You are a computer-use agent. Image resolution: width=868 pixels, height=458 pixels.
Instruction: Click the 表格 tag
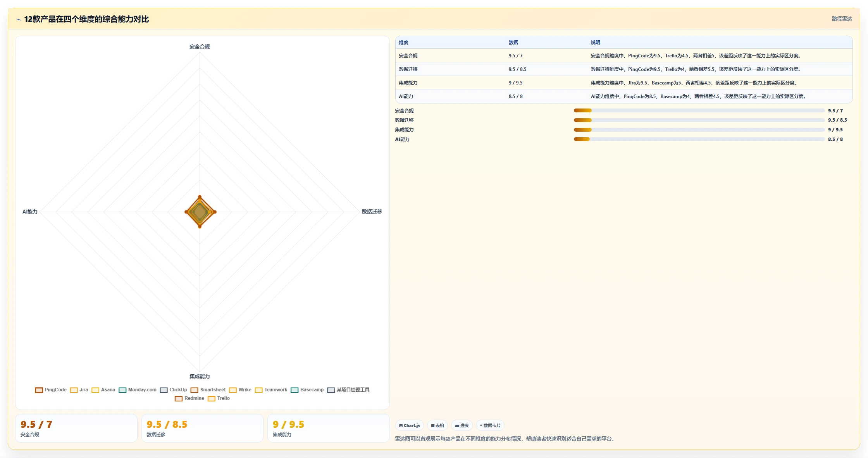coord(437,425)
